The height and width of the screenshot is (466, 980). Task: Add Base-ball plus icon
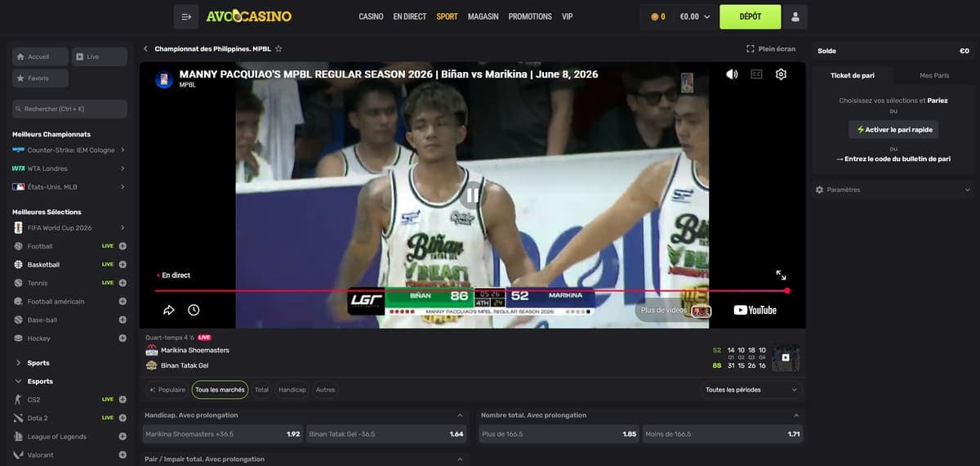click(x=122, y=320)
